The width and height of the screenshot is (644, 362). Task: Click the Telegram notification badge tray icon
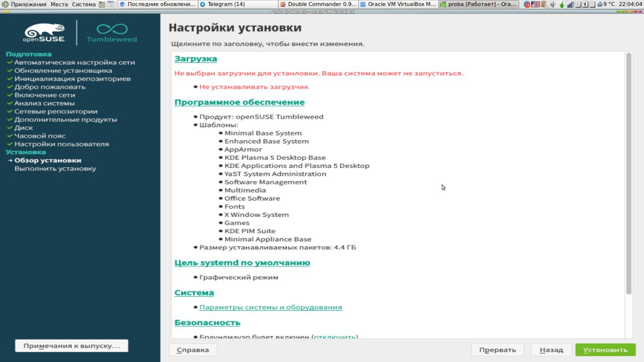coord(527,5)
